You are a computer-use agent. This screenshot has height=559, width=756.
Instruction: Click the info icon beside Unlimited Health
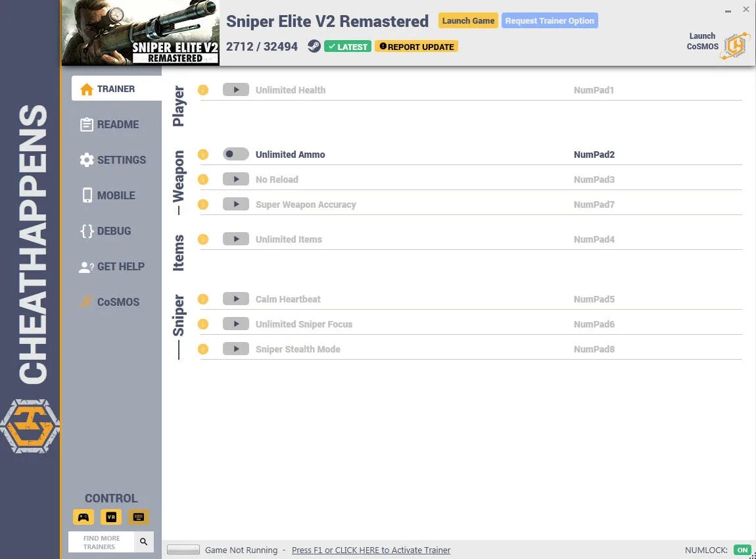(x=203, y=89)
